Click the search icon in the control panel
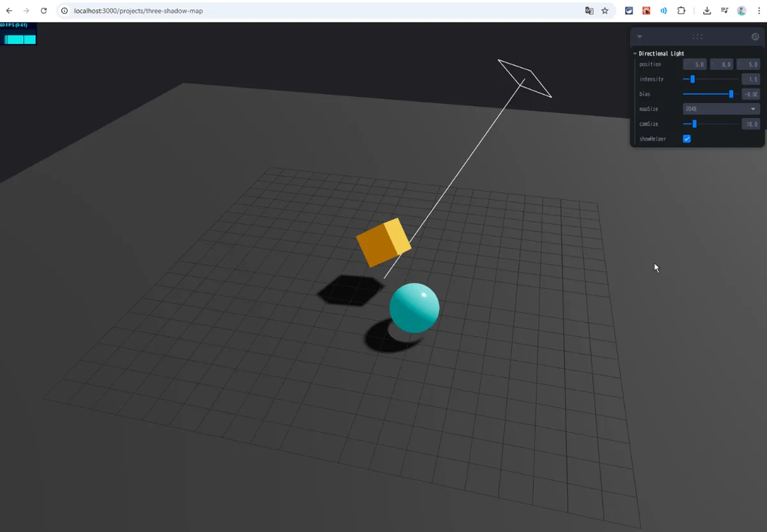 click(755, 37)
